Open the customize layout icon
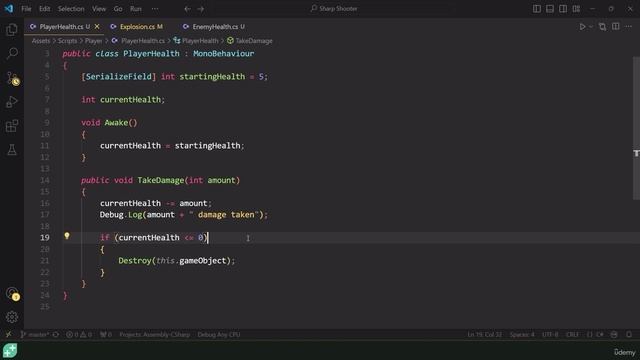The height and width of the screenshot is (360, 640). click(576, 9)
